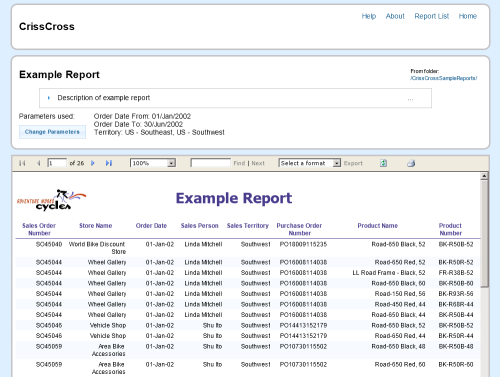Click product number BK-R50B-52 in SO45040 row
500x377 pixels.
point(456,244)
